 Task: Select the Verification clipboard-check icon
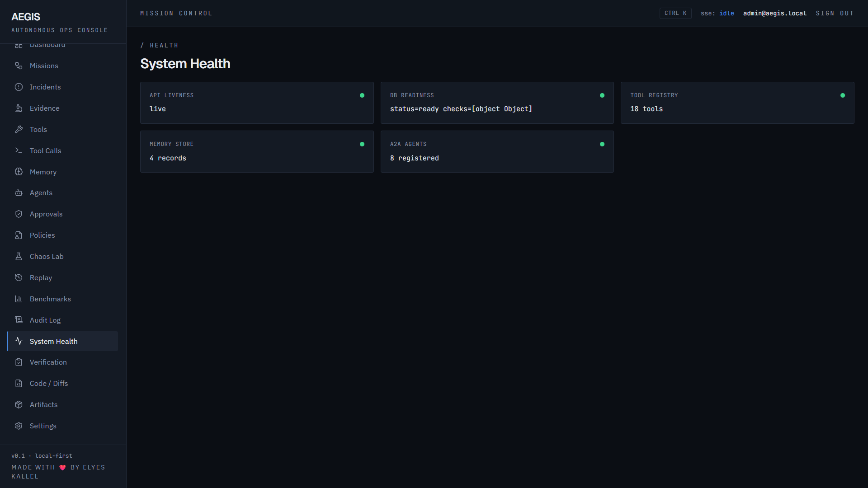pos(19,362)
